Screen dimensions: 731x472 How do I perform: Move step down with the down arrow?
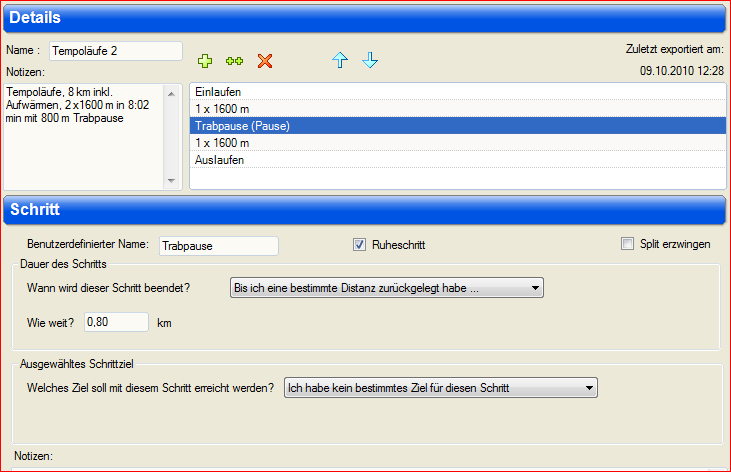tap(370, 61)
